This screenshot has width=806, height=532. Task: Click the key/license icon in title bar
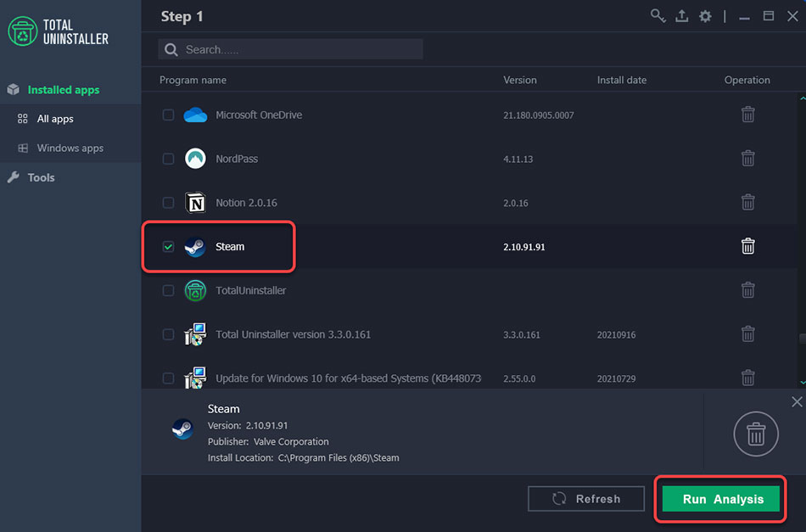pyautogui.click(x=658, y=16)
